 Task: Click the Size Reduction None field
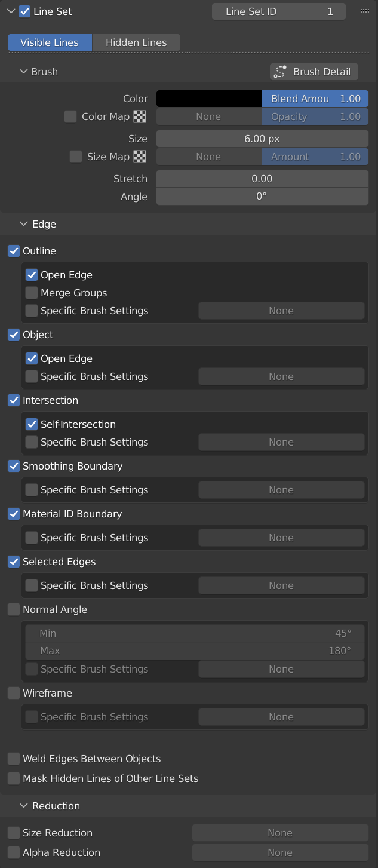[x=280, y=833]
